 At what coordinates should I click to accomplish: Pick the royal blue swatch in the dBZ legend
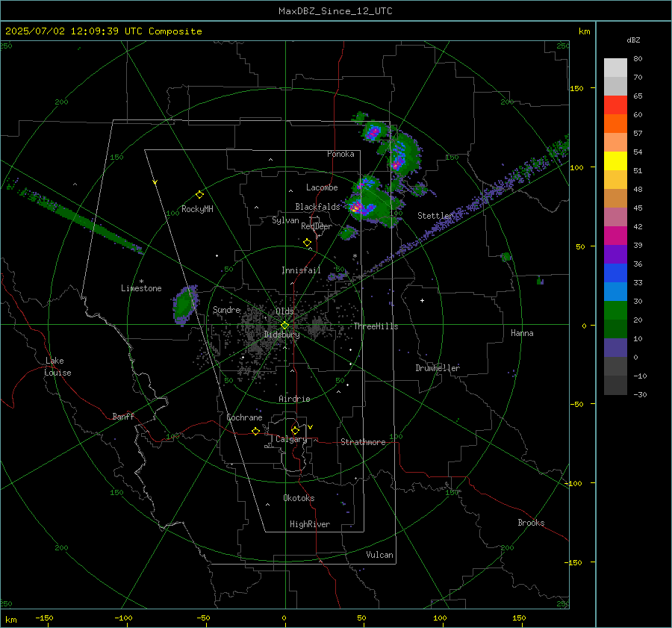point(615,273)
